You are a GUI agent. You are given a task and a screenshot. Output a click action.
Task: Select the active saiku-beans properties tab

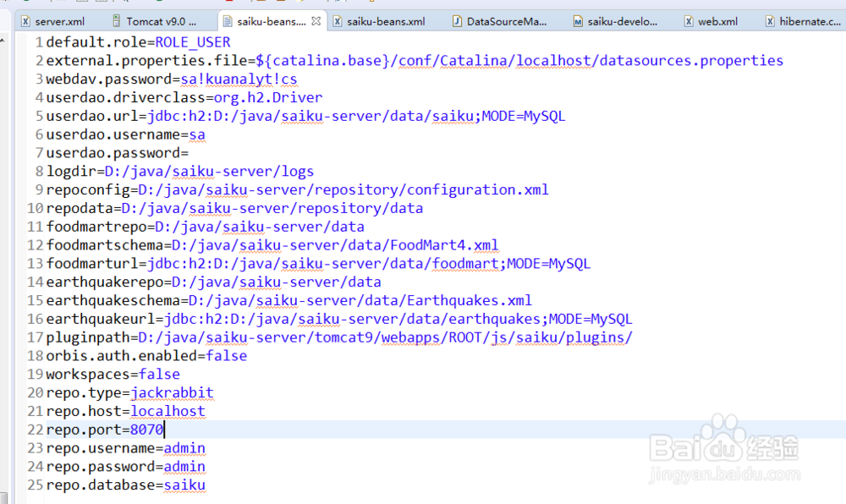pos(272,21)
